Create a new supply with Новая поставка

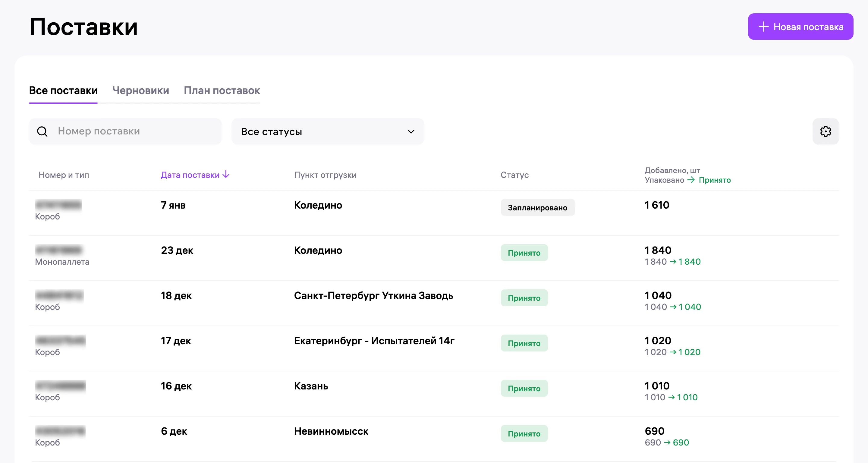pos(800,27)
